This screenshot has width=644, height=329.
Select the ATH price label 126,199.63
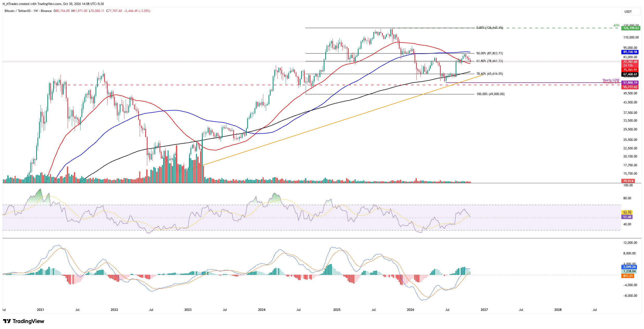coord(631,28)
